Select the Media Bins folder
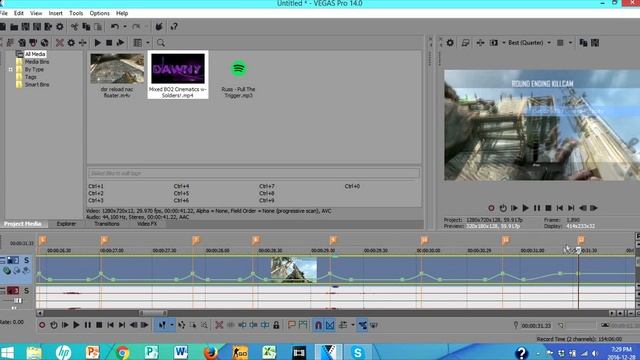Screen dimensions: 640x360 click(37, 62)
